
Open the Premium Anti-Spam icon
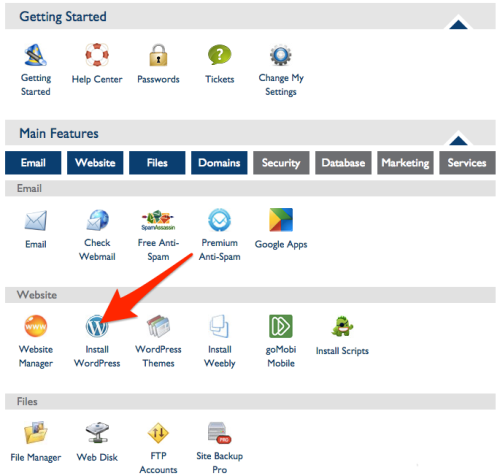tap(219, 220)
